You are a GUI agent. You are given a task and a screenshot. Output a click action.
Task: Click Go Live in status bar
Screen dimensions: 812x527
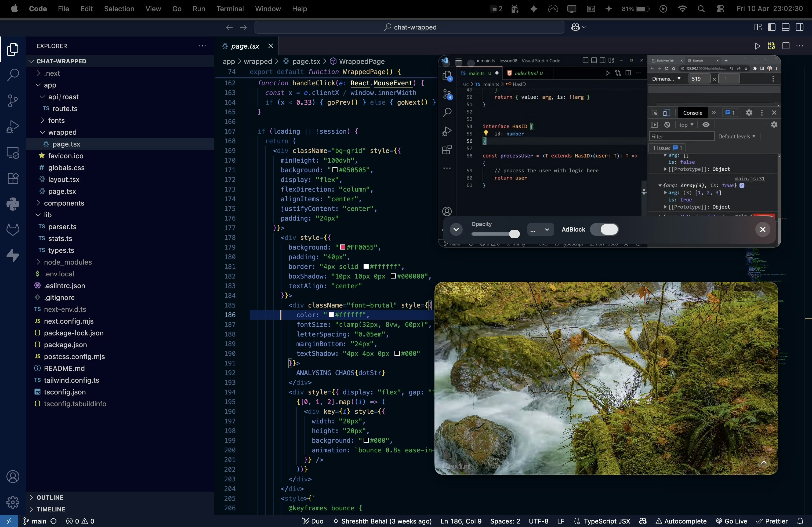[x=731, y=521]
